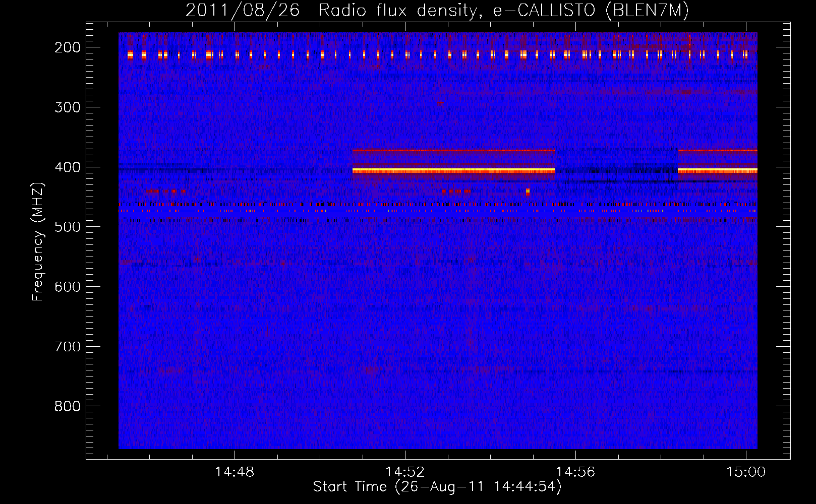Viewport: 816px width, 504px height.
Task: Select the 400 frequency tick label
Action: pyautogui.click(x=68, y=167)
